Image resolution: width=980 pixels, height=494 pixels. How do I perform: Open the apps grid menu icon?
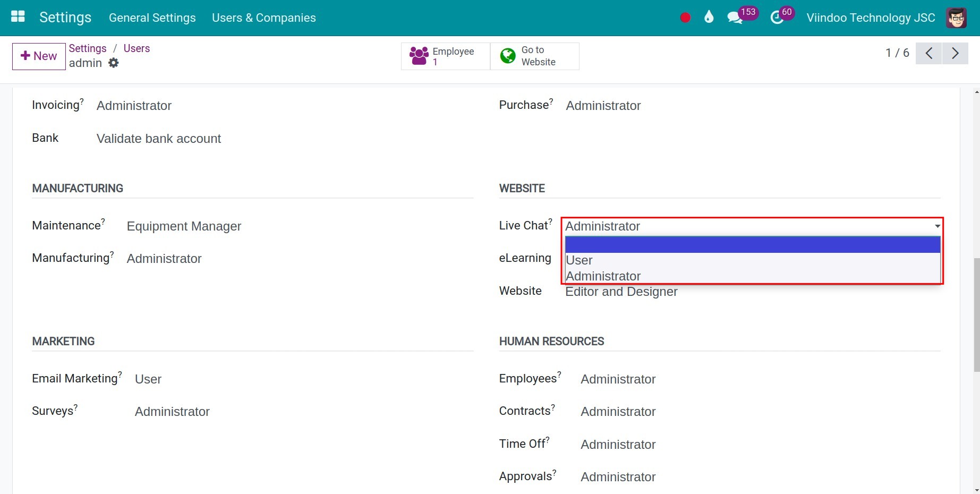coord(18,17)
